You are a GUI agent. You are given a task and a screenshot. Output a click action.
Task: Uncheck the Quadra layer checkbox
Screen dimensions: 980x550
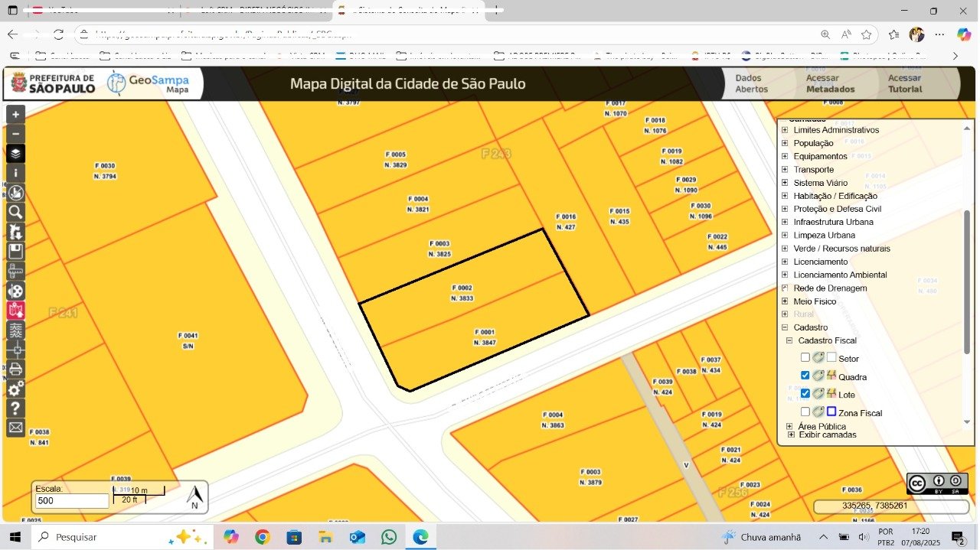tap(805, 376)
